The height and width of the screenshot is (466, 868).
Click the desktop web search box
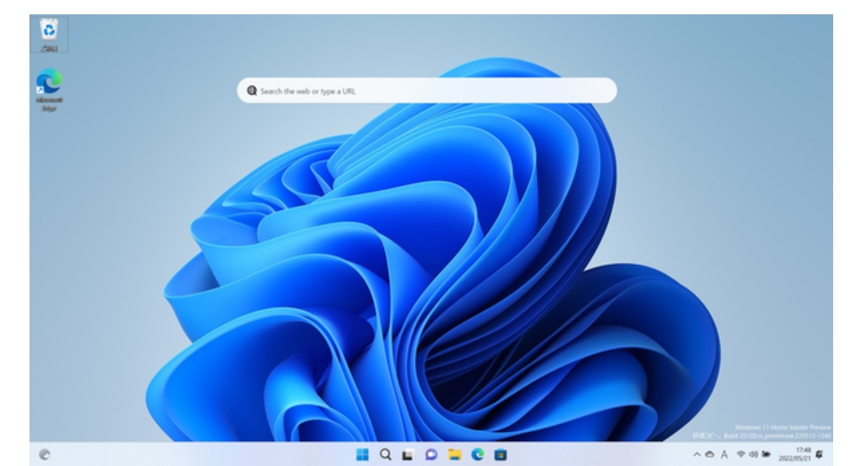pos(427,91)
